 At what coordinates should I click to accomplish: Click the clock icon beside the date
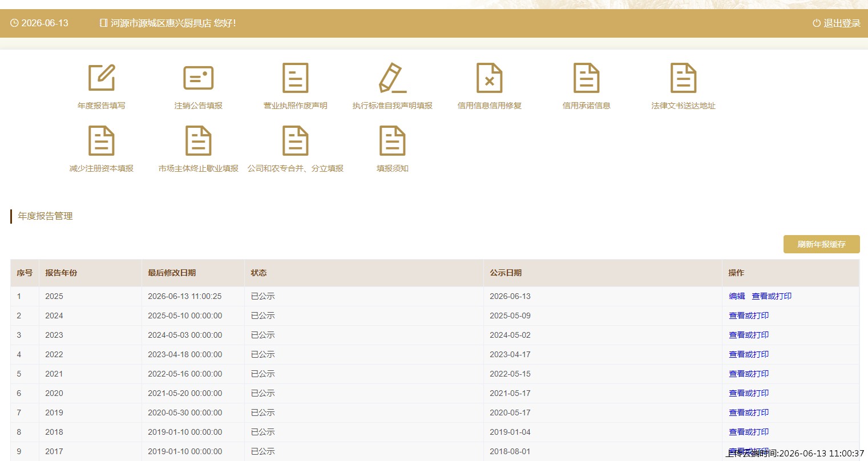pos(14,23)
